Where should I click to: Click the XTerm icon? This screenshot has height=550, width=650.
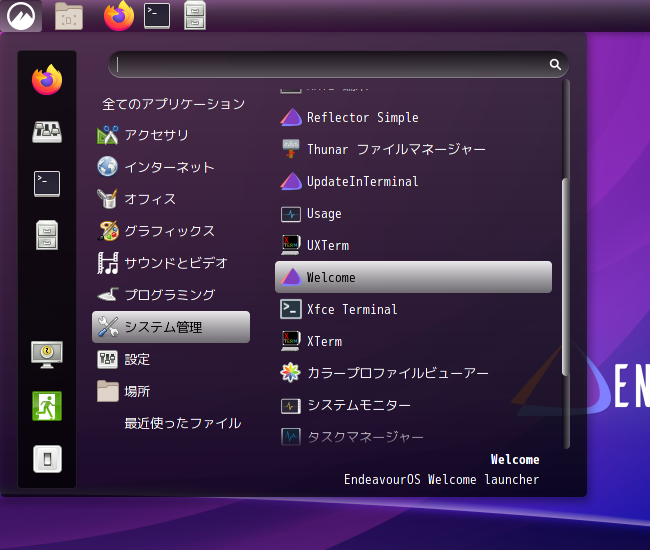click(x=291, y=341)
